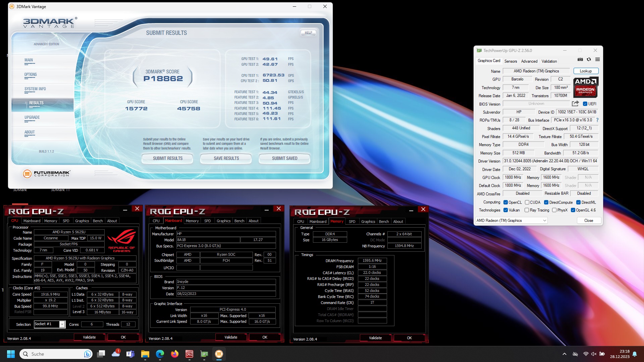Launch Firefox from the taskbar
The height and width of the screenshot is (362, 644).
[x=175, y=354]
